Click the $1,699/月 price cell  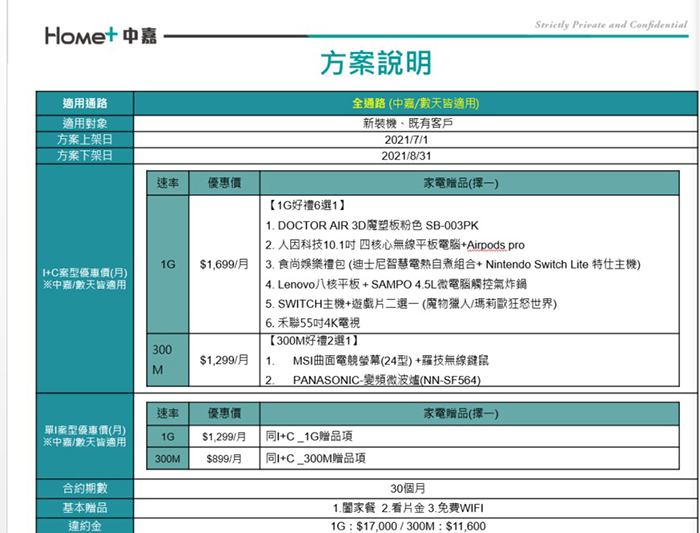coord(224,264)
